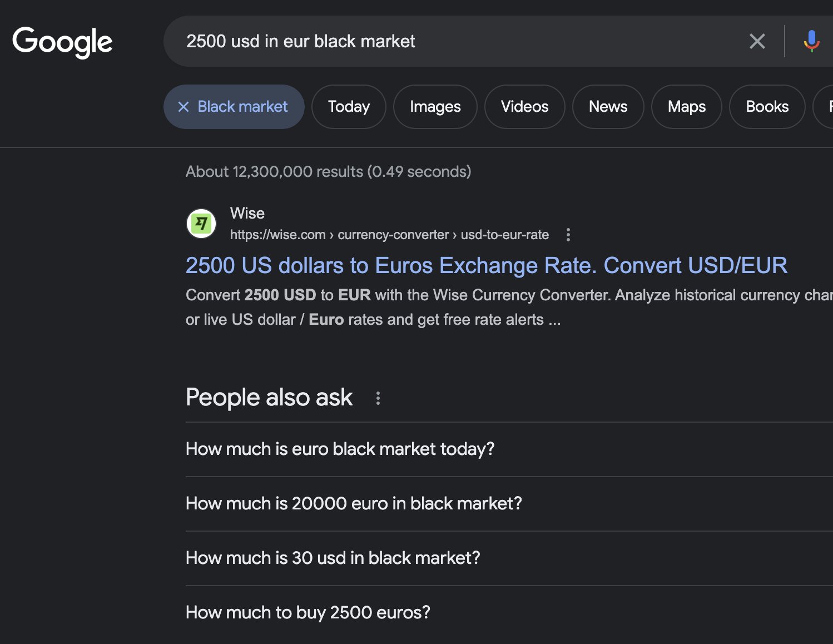Viewport: 833px width, 644px height.
Task: Switch to News results
Action: click(608, 107)
